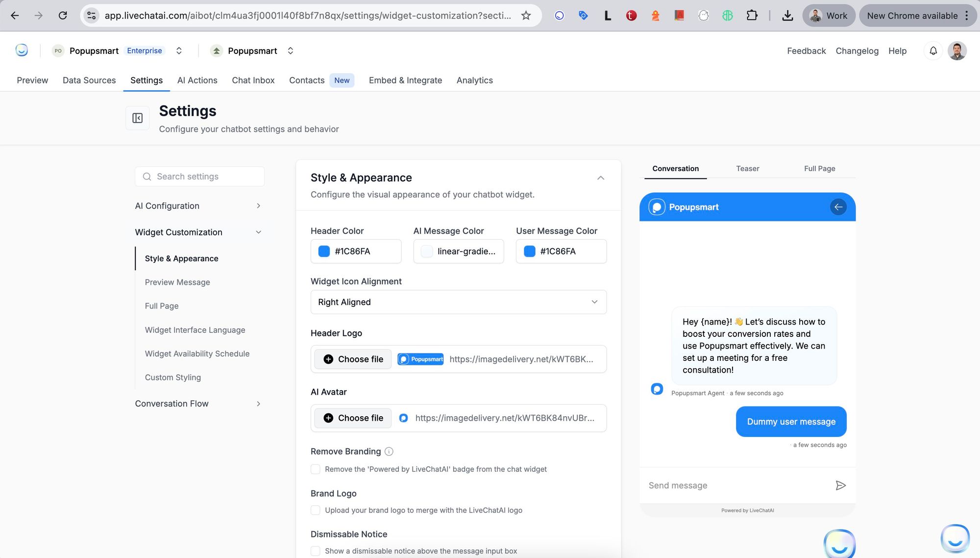980x558 pixels.
Task: Enable Remove Powered by LiveChatAI badge checkbox
Action: 316,469
